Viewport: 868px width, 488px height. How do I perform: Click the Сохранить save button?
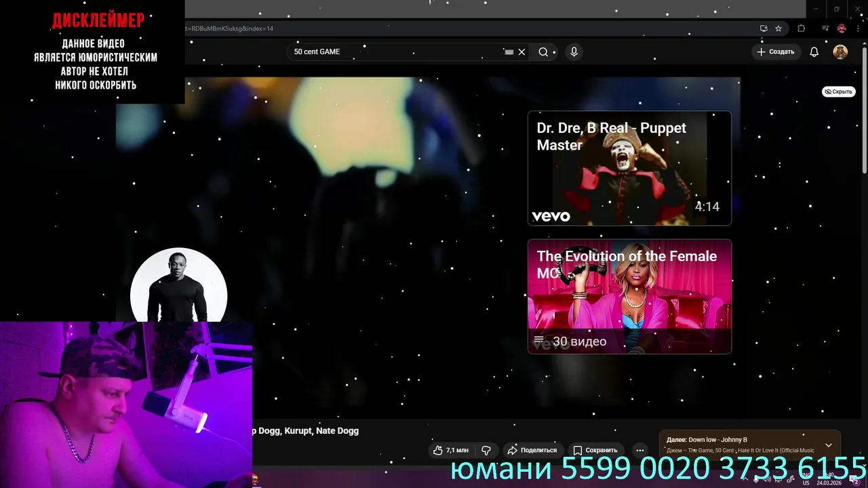[x=595, y=450]
